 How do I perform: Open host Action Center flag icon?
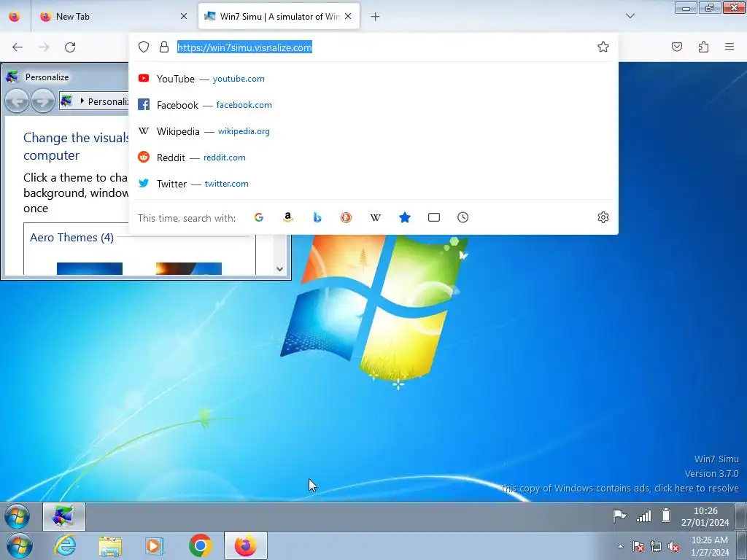click(638, 547)
